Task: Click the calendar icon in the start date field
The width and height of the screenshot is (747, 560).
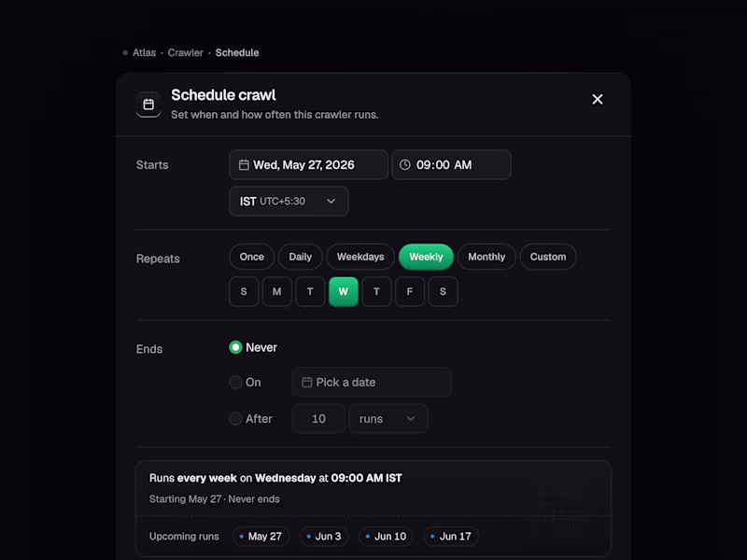Action: click(x=244, y=165)
